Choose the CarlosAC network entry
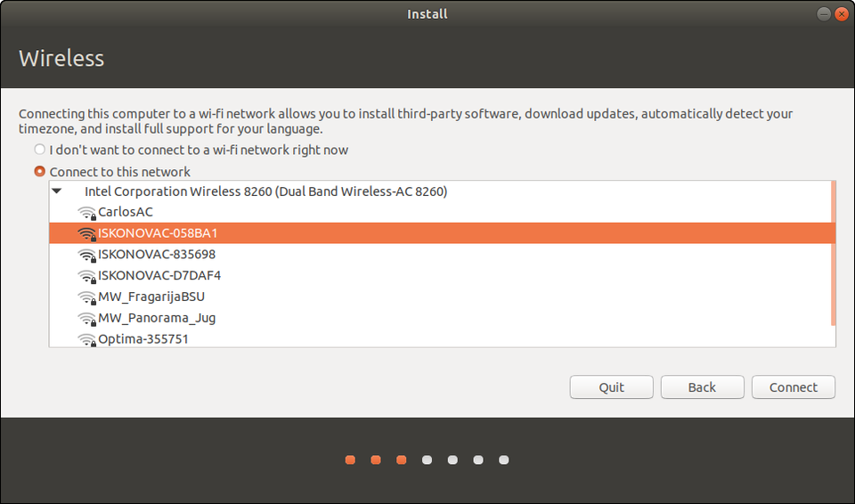The height and width of the screenshot is (504, 855). click(x=126, y=213)
